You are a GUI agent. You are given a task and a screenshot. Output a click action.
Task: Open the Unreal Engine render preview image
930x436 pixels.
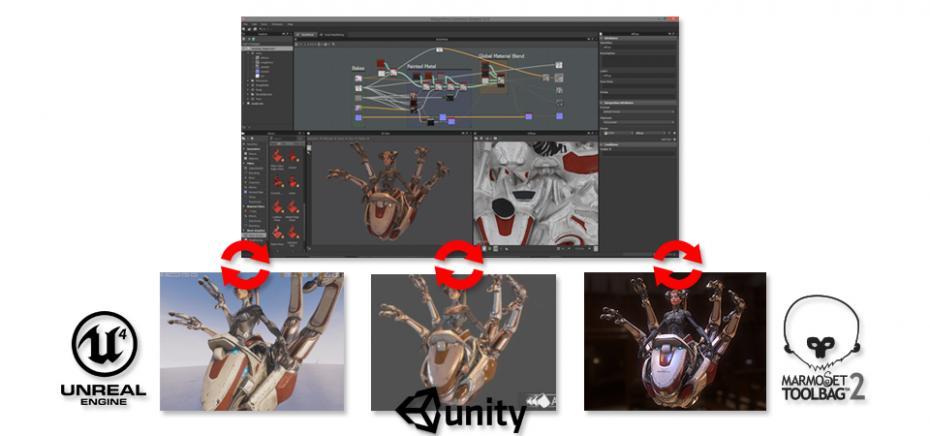click(252, 342)
